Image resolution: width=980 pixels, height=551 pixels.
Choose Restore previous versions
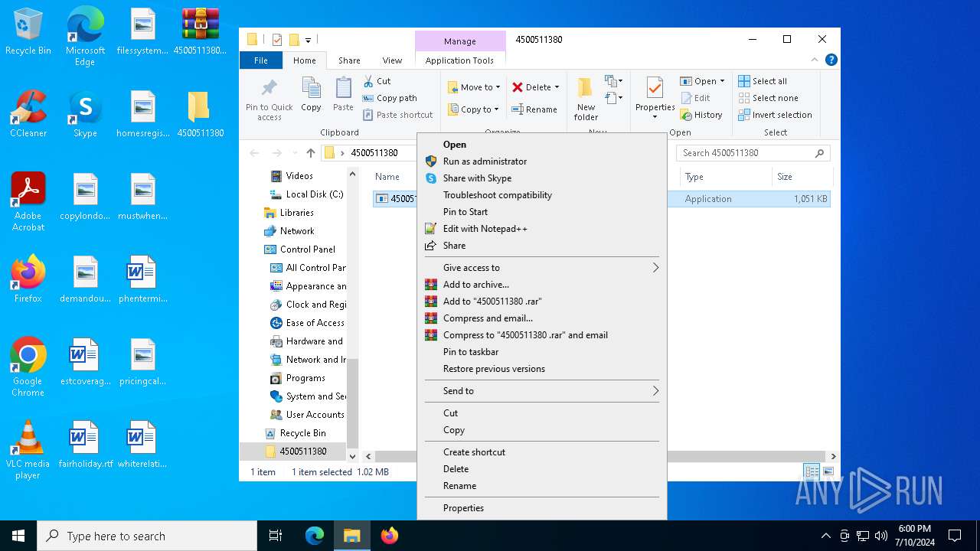coord(541,369)
